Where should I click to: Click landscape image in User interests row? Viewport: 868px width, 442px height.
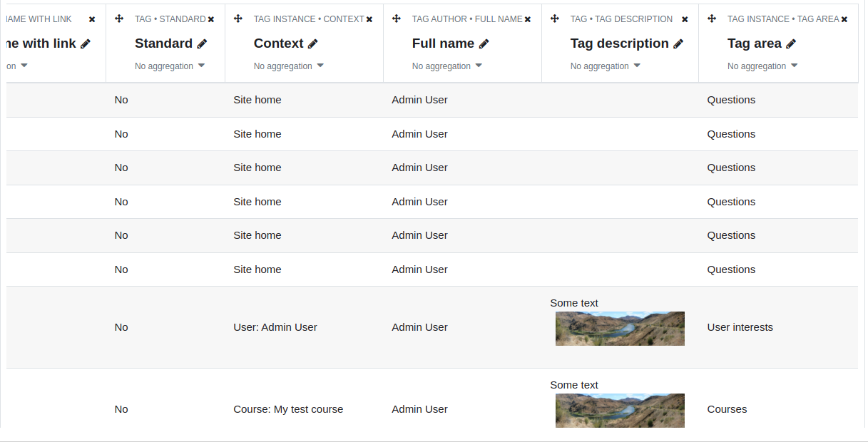click(x=620, y=329)
